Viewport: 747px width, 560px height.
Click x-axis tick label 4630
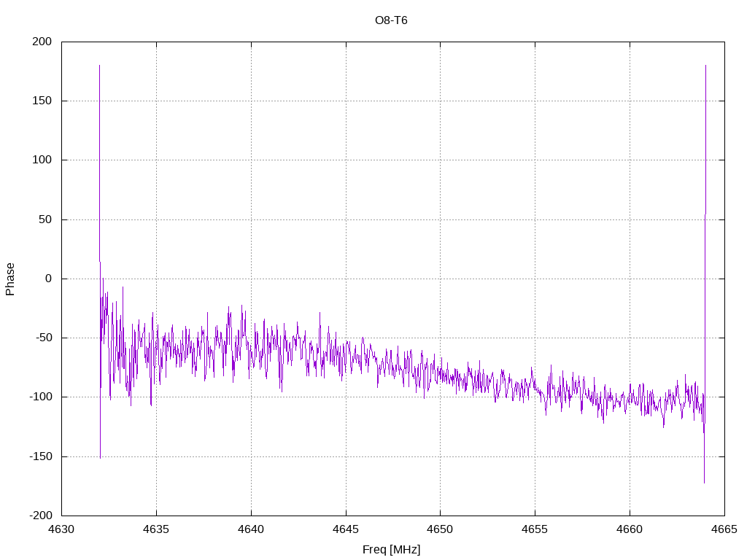(x=61, y=529)
